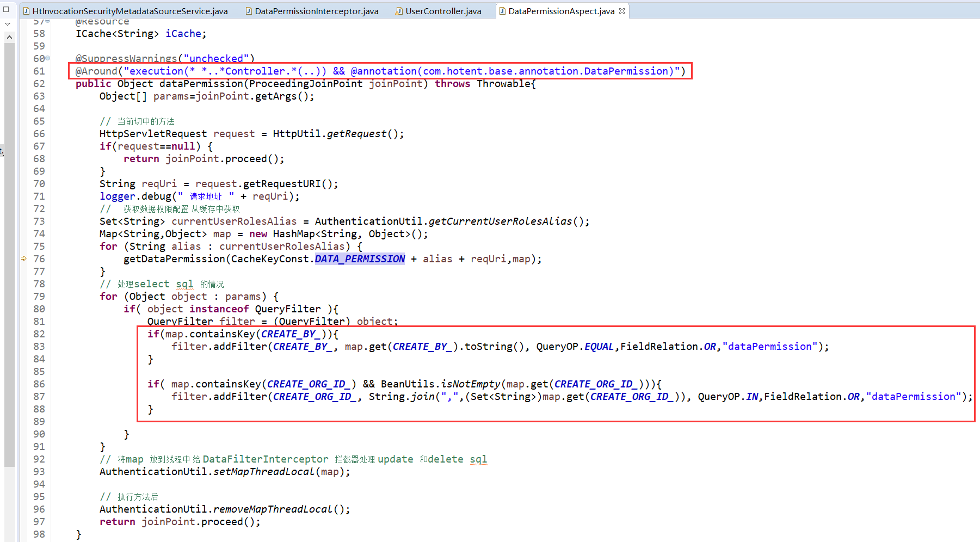Screen dimensions: 980x542
Task: Click the scroll up arrow in left panel
Action: 9,37
